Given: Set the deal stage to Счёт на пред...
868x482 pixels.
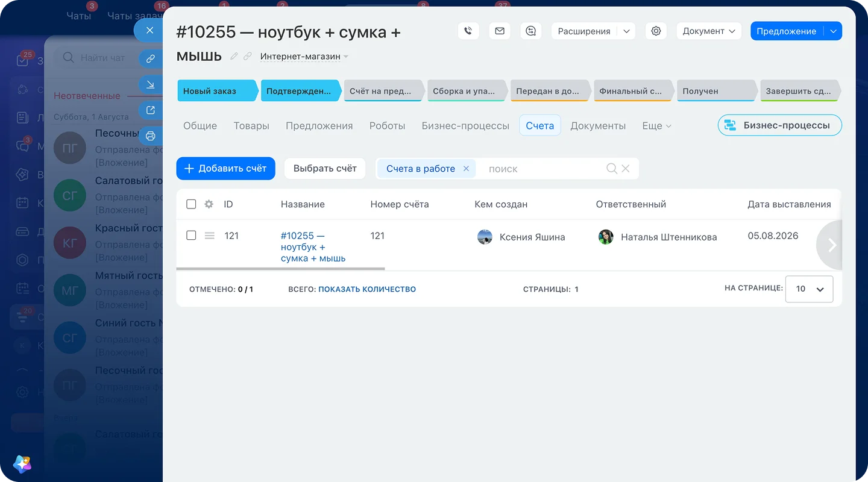Looking at the screenshot, I should pyautogui.click(x=383, y=91).
